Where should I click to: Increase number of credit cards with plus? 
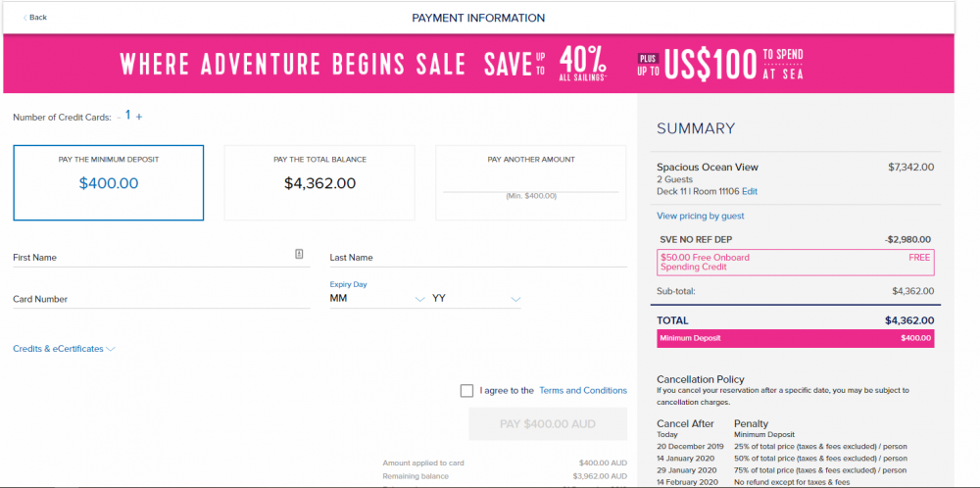pyautogui.click(x=139, y=117)
